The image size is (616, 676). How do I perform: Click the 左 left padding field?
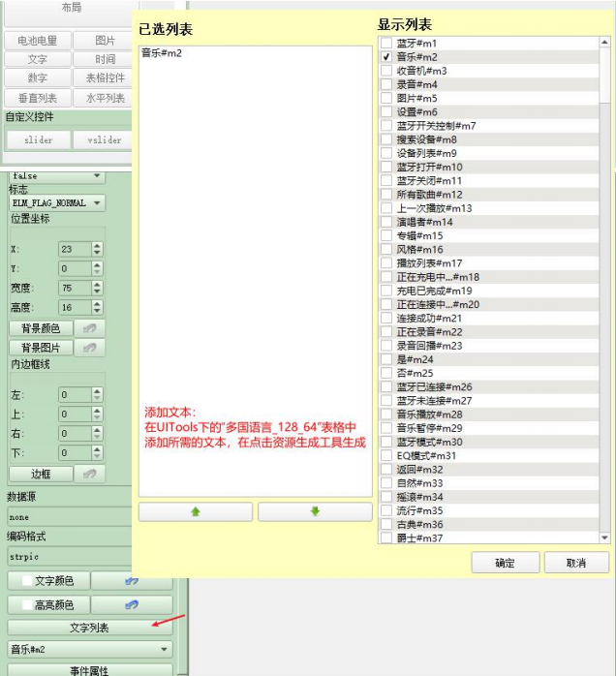coord(75,394)
